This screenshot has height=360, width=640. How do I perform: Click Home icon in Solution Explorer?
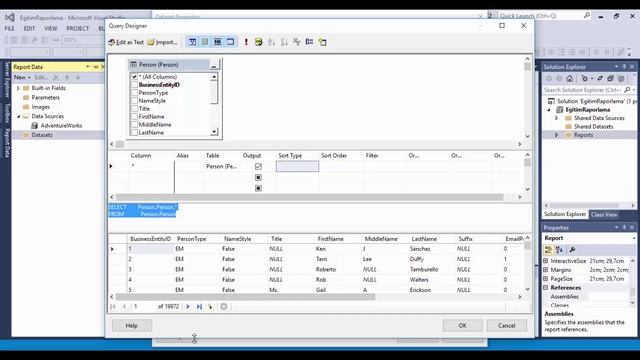click(570, 78)
